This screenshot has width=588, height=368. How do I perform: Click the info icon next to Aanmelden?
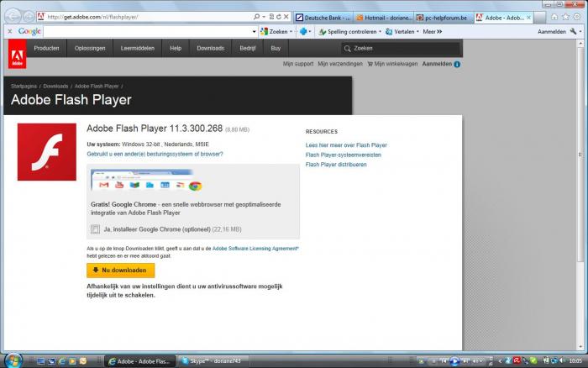pyautogui.click(x=457, y=64)
